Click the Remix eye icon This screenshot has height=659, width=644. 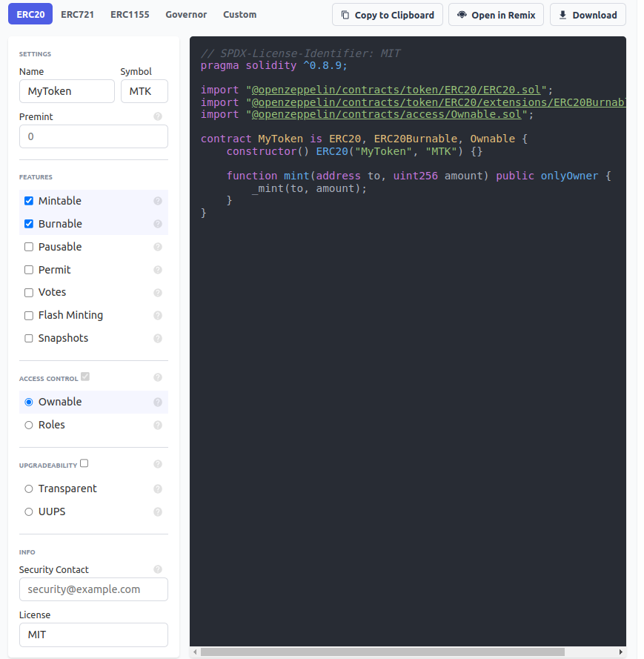461,14
